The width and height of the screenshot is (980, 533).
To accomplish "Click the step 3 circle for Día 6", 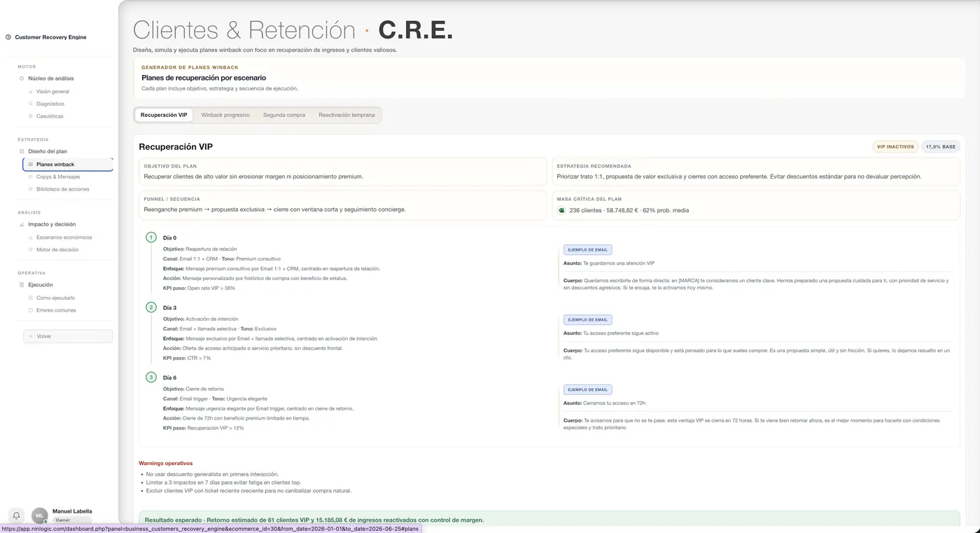I will click(150, 378).
